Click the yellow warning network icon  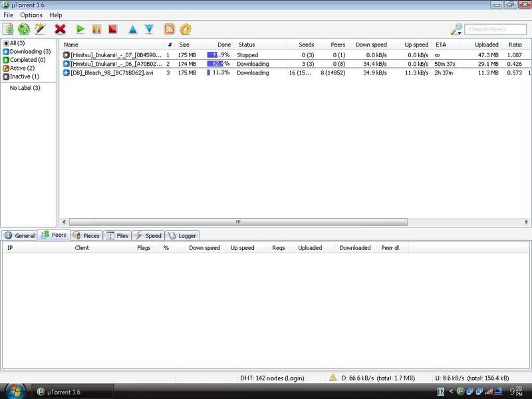(x=333, y=378)
